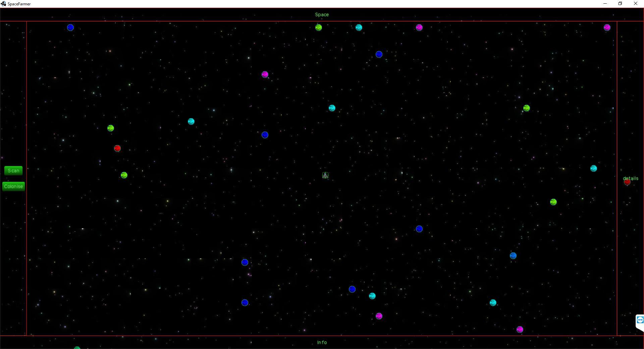Click the cyan planet between the blue and magenta planets at the bottom
644x349 pixels.
pyautogui.click(x=372, y=296)
